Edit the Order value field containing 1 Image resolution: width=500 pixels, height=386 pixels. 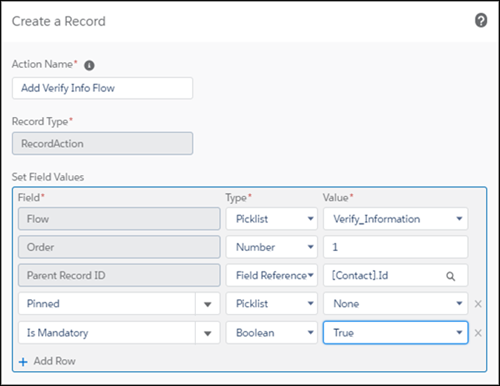point(396,247)
